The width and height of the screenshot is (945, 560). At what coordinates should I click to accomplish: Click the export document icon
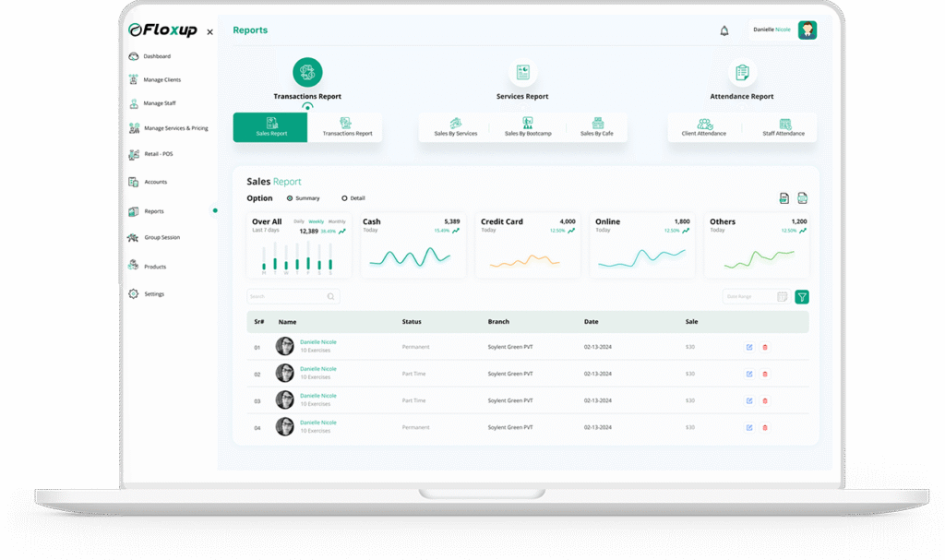click(x=784, y=198)
